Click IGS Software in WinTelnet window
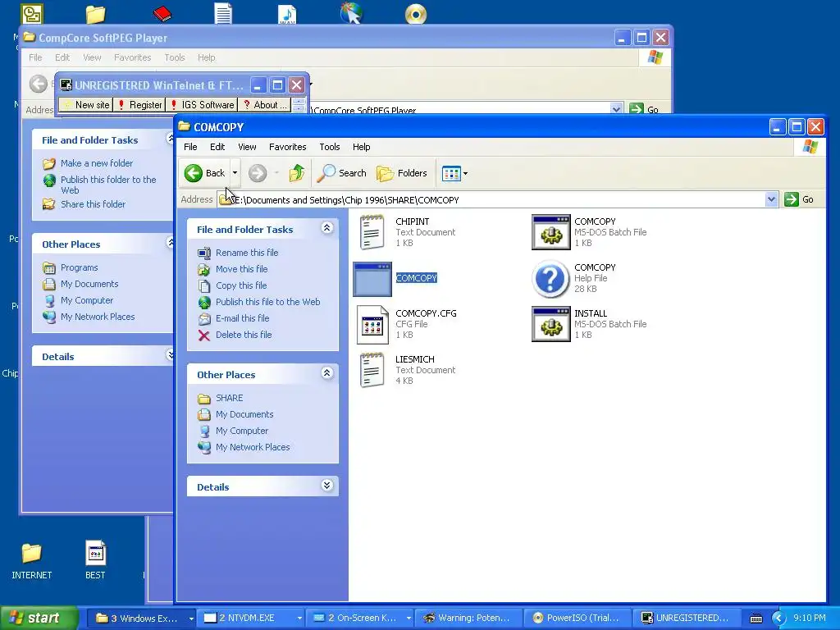Image resolution: width=840 pixels, height=630 pixels. point(202,105)
